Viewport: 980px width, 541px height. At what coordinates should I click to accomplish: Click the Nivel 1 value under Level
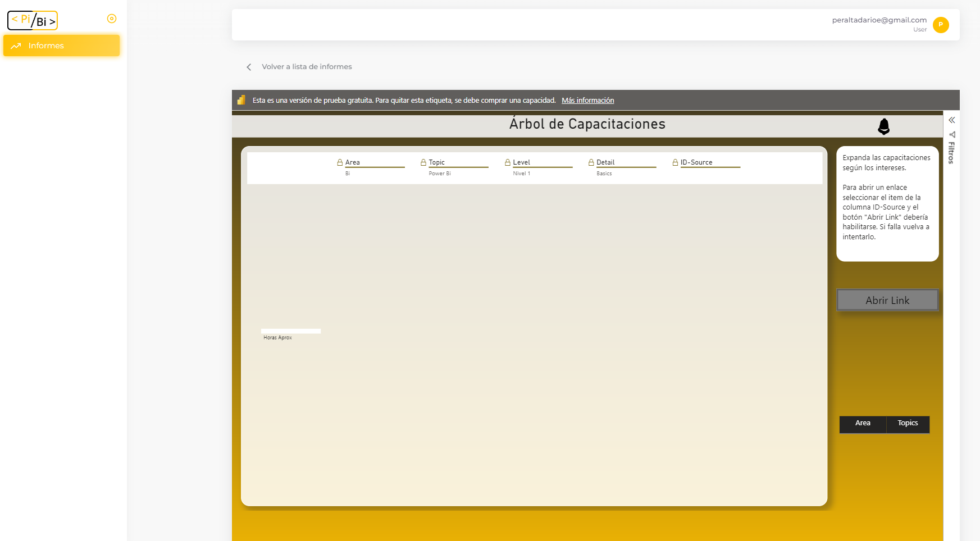tap(521, 174)
